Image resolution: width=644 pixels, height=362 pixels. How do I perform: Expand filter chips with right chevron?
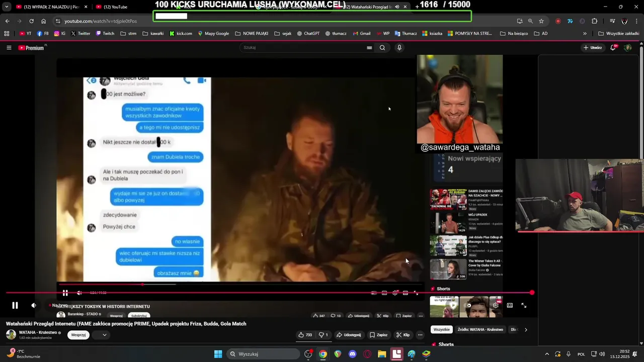tap(526, 330)
